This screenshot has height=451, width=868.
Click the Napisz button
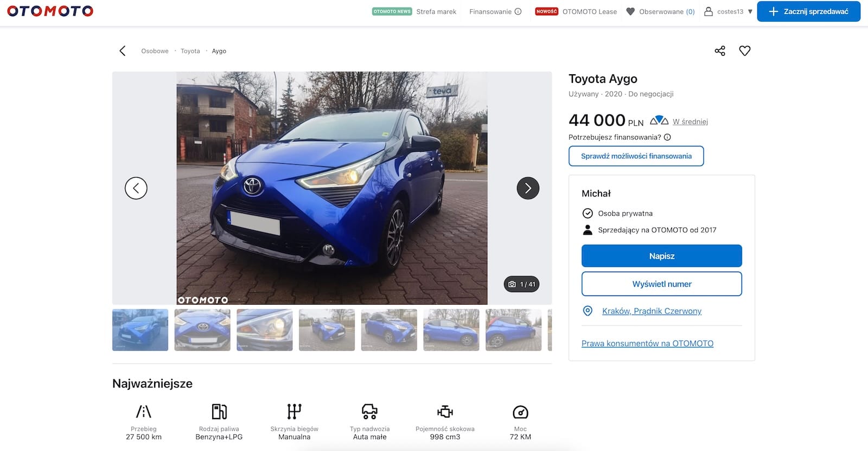(x=662, y=256)
